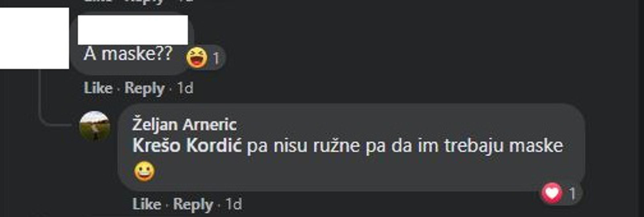Open Željan Arneric's profile name link
The image size is (644, 217).
tap(184, 124)
